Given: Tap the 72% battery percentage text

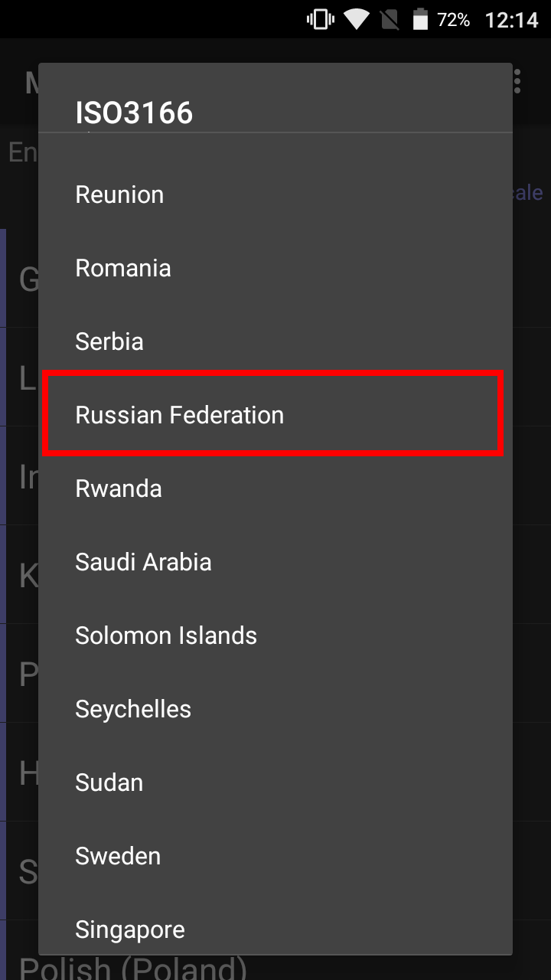Looking at the screenshot, I should coord(453,20).
